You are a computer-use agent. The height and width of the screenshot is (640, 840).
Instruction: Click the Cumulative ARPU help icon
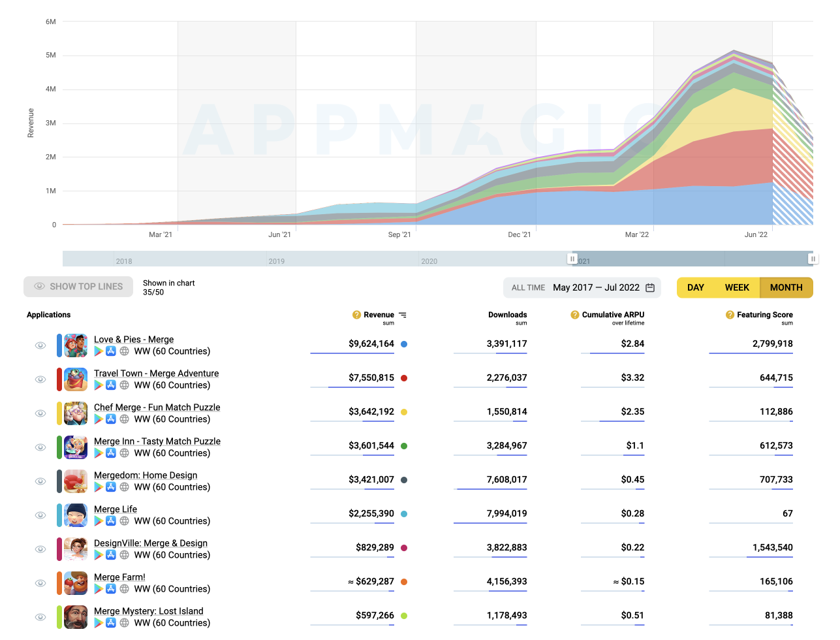[x=575, y=315]
